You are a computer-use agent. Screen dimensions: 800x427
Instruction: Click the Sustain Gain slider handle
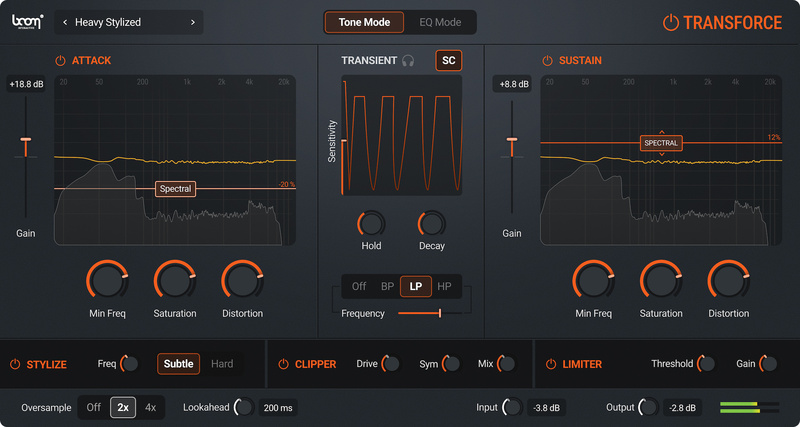pos(512,140)
